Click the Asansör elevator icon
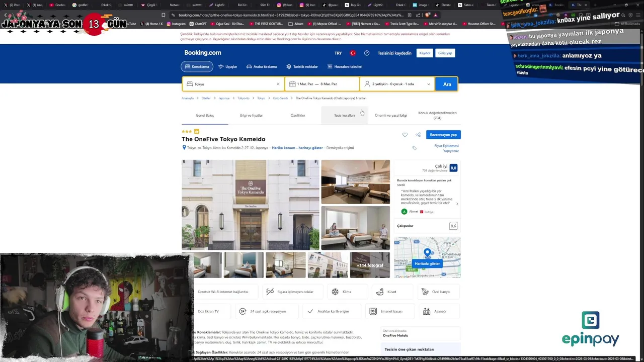 click(427, 311)
